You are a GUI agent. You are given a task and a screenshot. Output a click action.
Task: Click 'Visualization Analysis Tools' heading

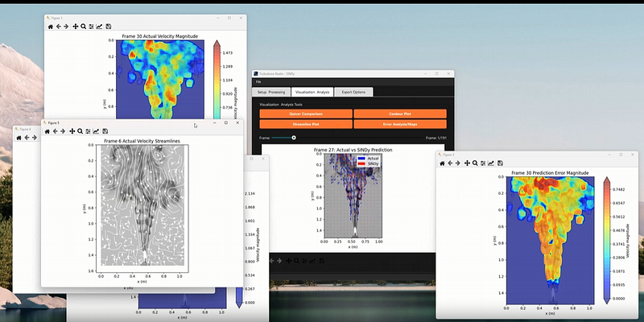(280, 105)
